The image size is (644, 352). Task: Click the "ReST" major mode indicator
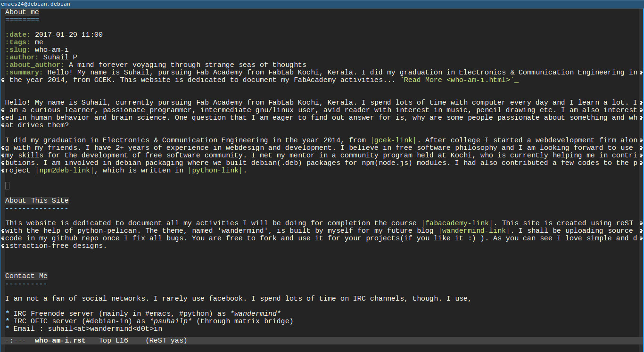click(158, 340)
